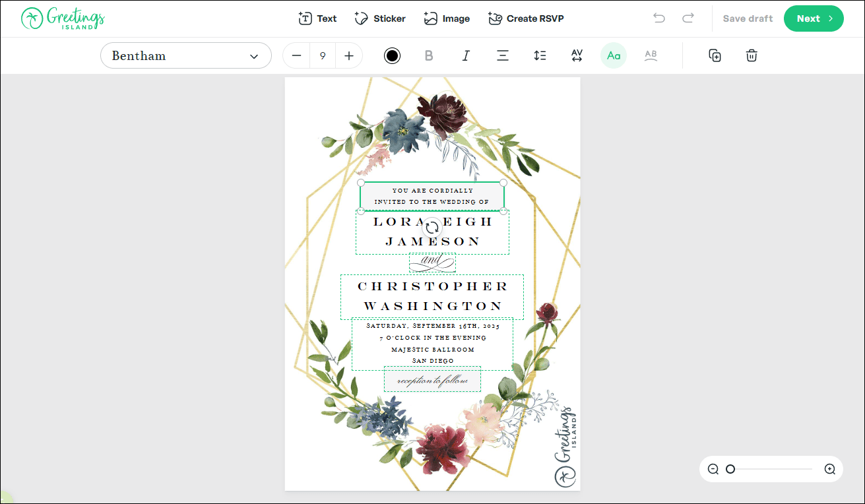
Task: Click the font size input field
Action: point(323,55)
